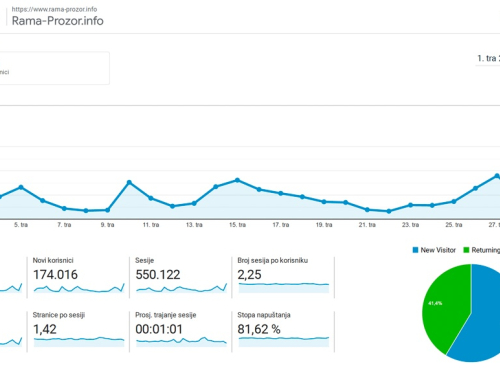
Task: Click the chart data point at 15. tra
Action: (x=237, y=180)
